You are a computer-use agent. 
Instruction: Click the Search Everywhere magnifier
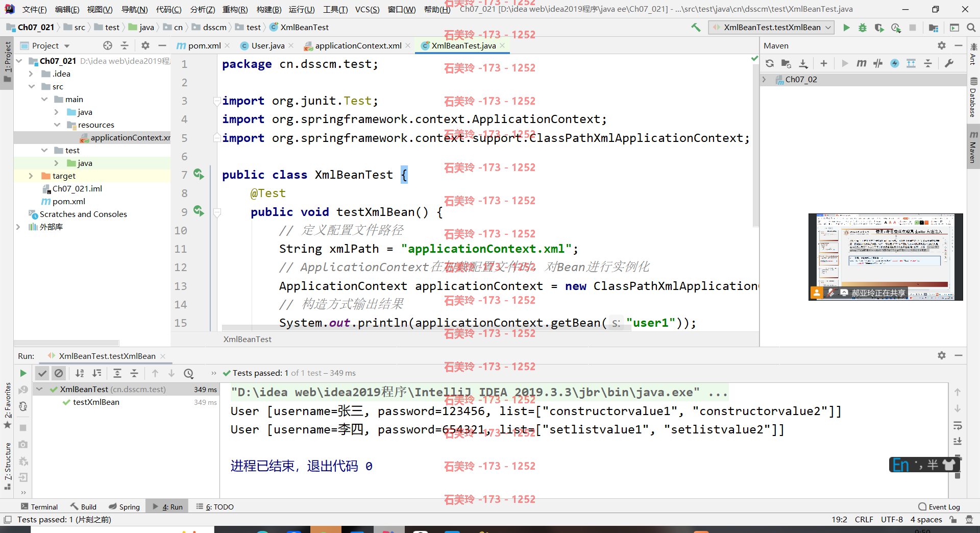(971, 28)
